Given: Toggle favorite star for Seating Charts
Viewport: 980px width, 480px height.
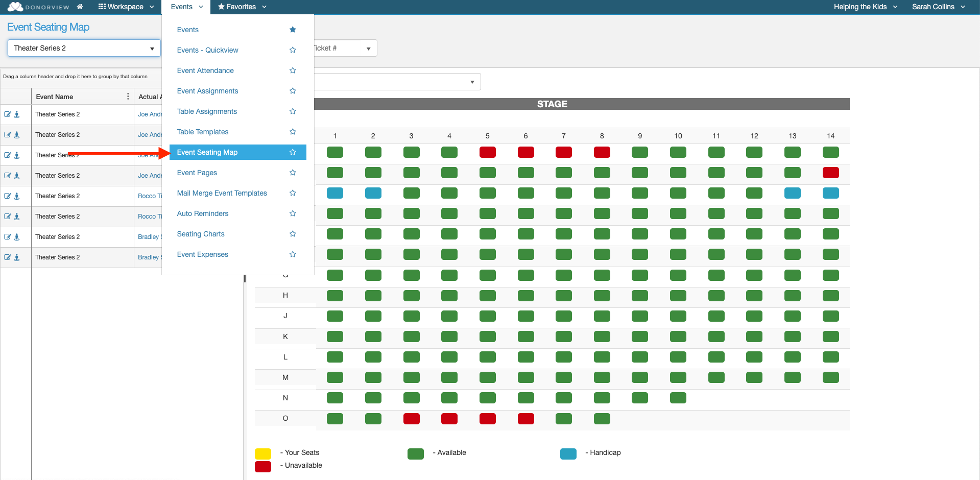Looking at the screenshot, I should click(293, 234).
